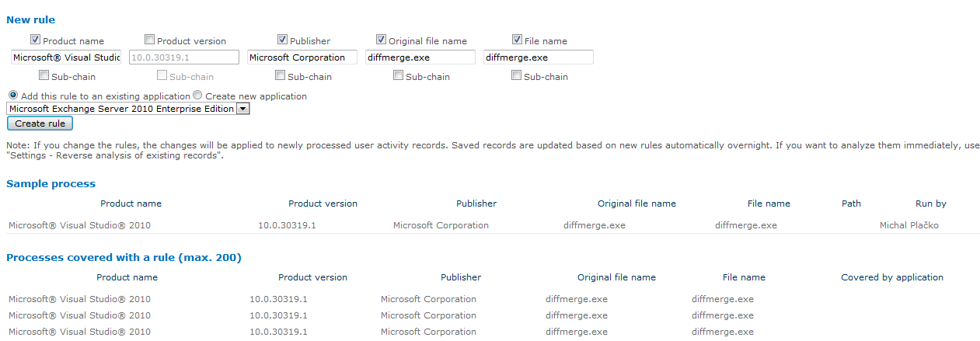
Task: Click the disabled Product version field 10.0.30319.1
Action: 184,57
